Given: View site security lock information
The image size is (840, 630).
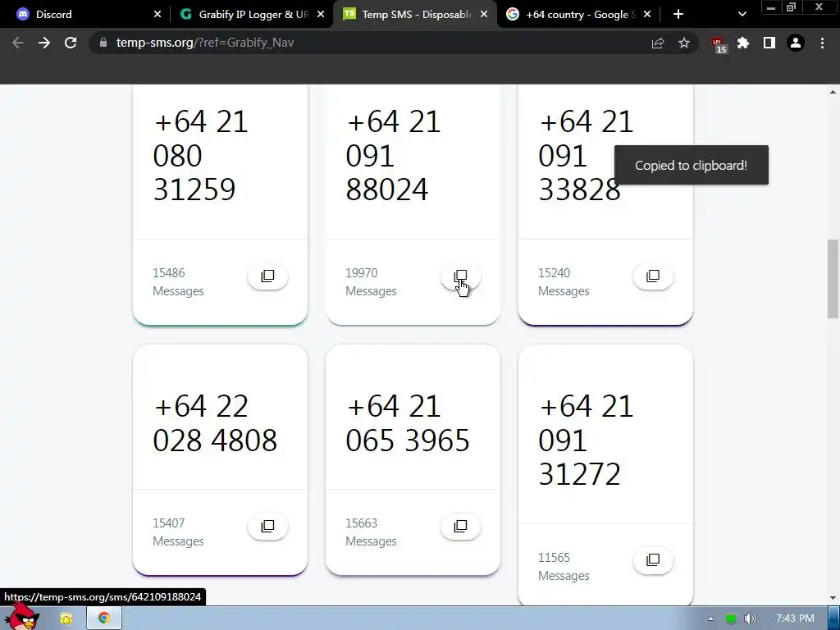Looking at the screenshot, I should pyautogui.click(x=103, y=43).
